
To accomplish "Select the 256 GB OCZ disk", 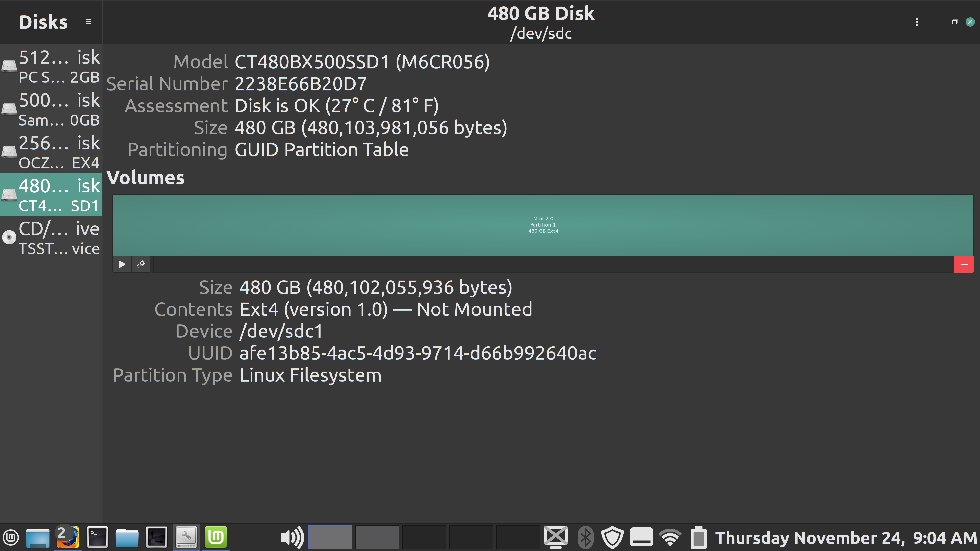I will (51, 152).
